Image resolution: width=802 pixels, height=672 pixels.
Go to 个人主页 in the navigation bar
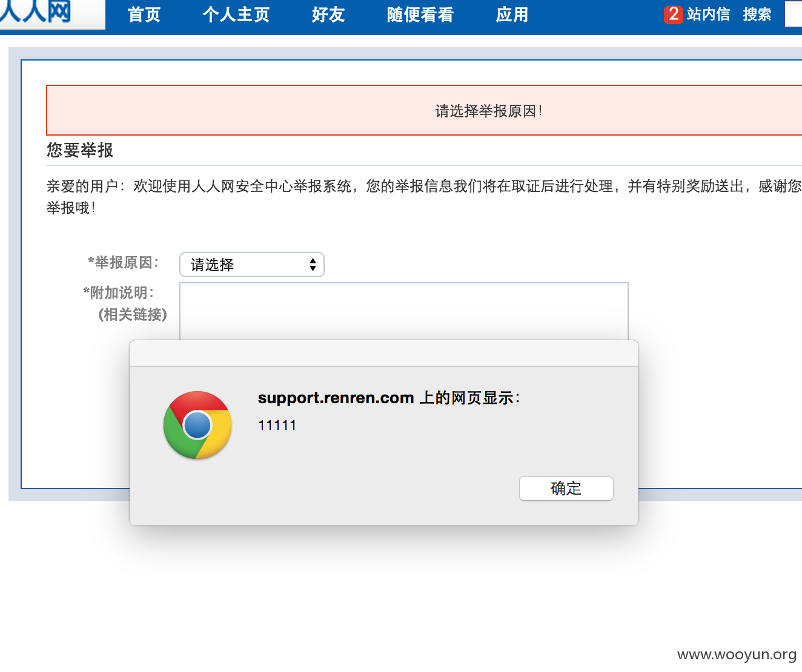tap(236, 15)
